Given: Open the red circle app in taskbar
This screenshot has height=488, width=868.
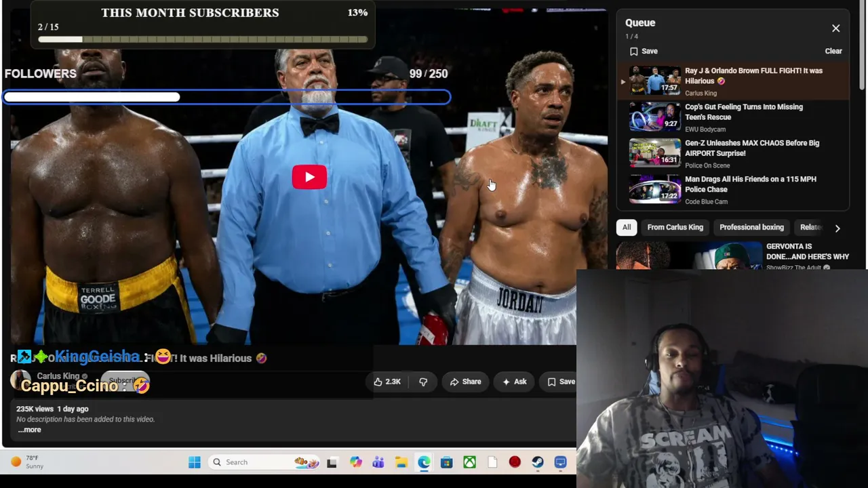Looking at the screenshot, I should (515, 462).
